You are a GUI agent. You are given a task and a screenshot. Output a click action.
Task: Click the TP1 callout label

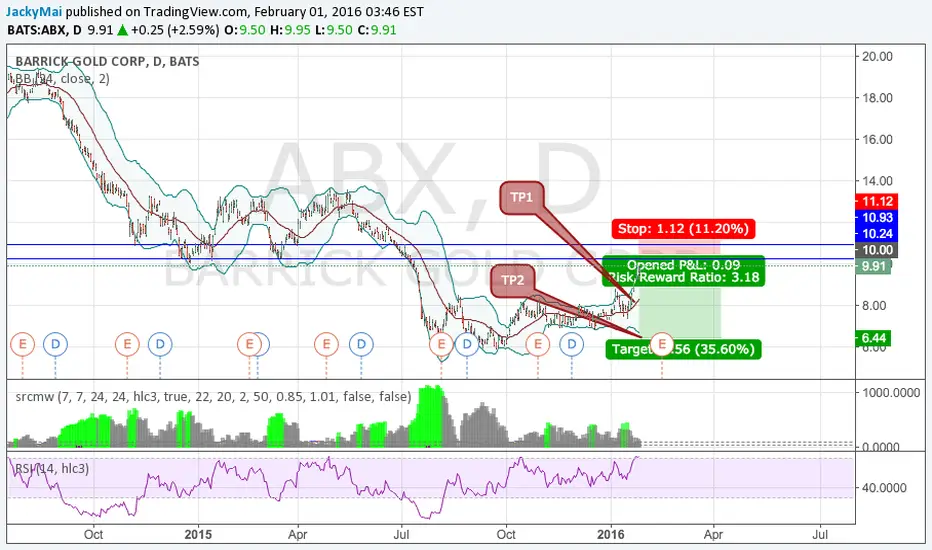(x=521, y=197)
